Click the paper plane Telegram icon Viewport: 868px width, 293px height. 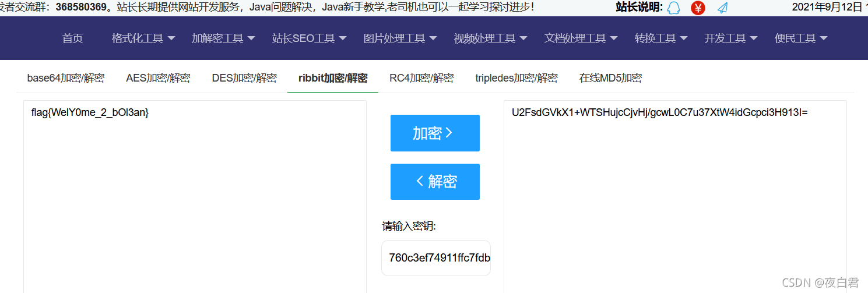(723, 8)
